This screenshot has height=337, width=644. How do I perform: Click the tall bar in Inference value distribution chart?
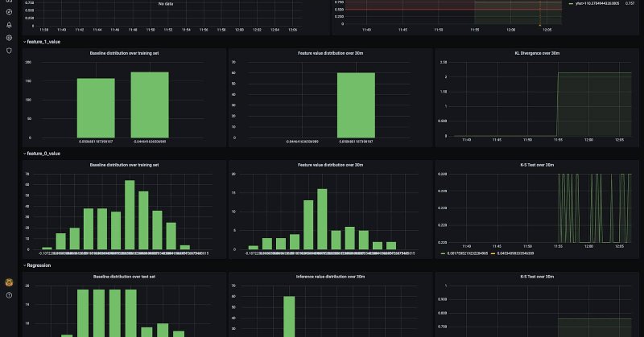(289, 316)
